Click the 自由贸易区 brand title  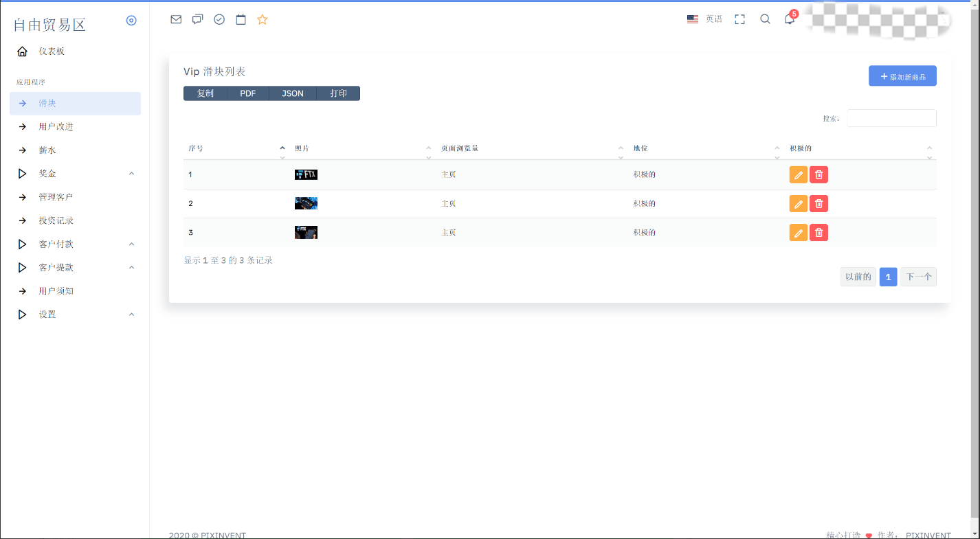[49, 25]
